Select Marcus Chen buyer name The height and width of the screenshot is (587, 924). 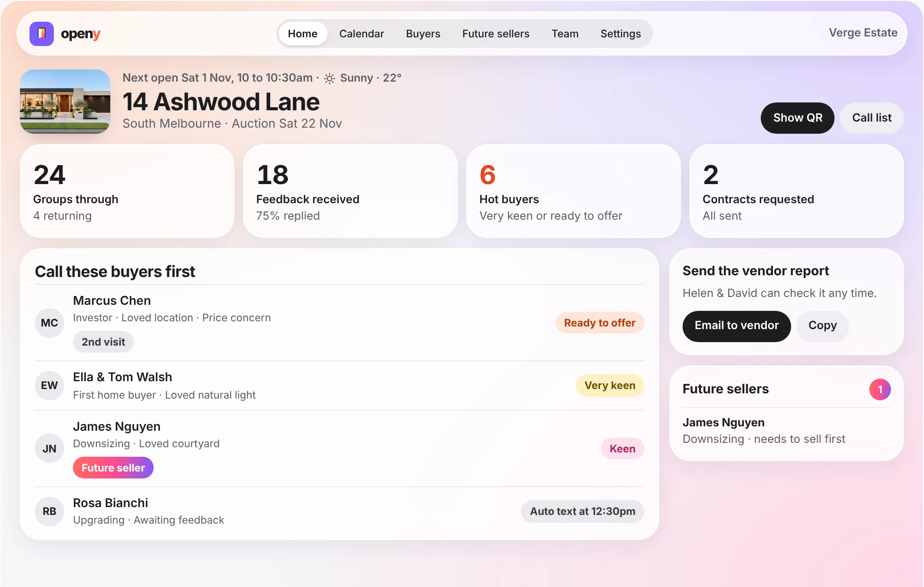[112, 300]
